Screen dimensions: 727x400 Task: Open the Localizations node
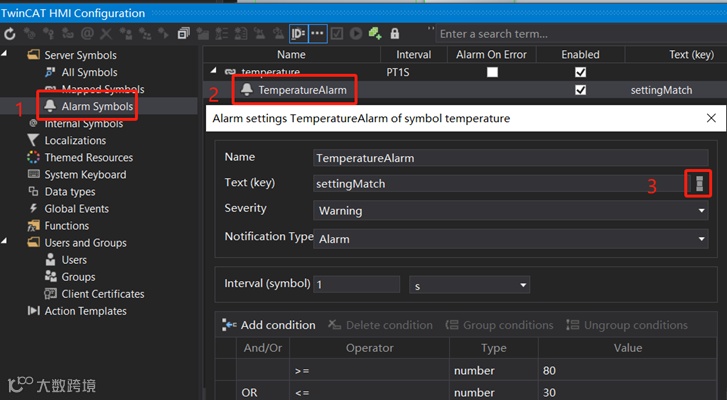click(75, 140)
